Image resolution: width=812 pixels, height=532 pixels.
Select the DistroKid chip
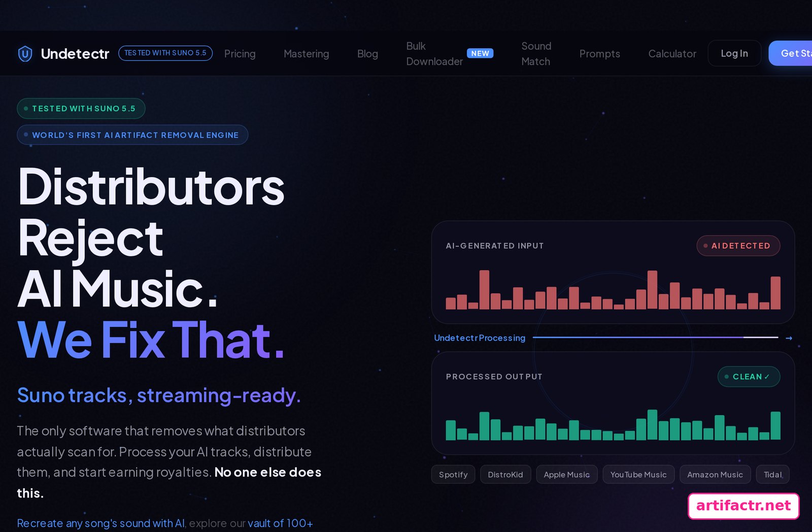point(505,474)
